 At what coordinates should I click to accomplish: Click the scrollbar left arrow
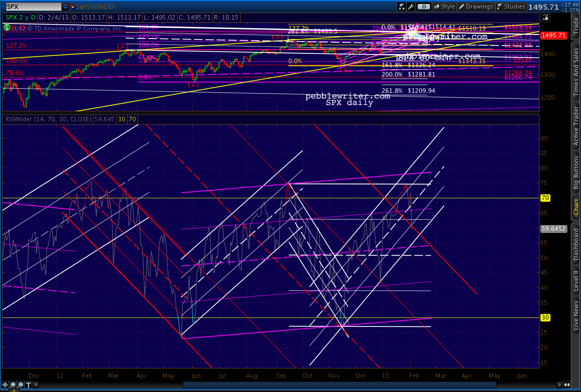36,385
